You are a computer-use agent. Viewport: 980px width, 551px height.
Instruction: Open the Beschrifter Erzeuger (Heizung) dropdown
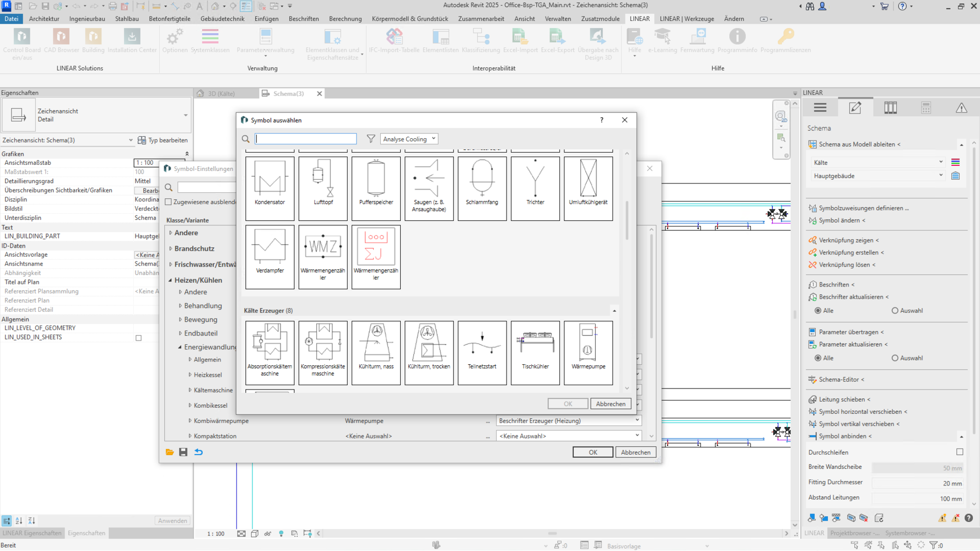(x=568, y=421)
